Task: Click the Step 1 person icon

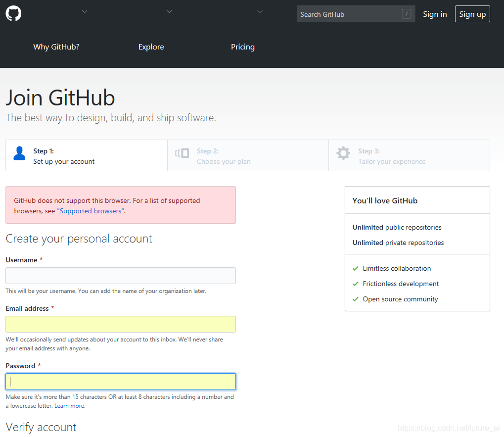Action: [19, 153]
